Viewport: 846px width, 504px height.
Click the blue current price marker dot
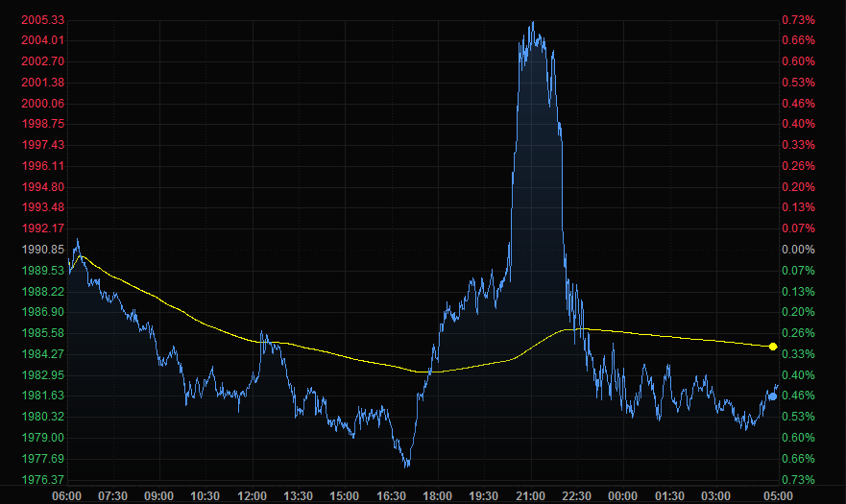coord(773,396)
